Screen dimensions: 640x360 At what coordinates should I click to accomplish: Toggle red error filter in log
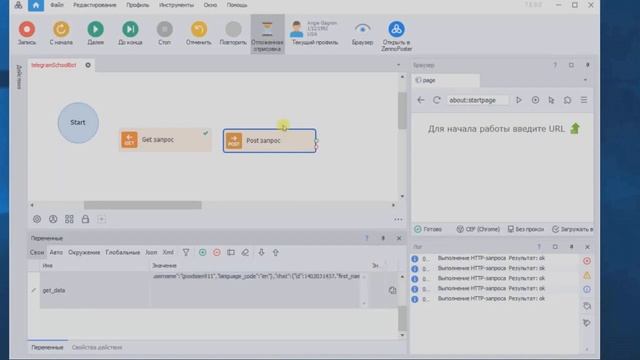tap(587, 261)
